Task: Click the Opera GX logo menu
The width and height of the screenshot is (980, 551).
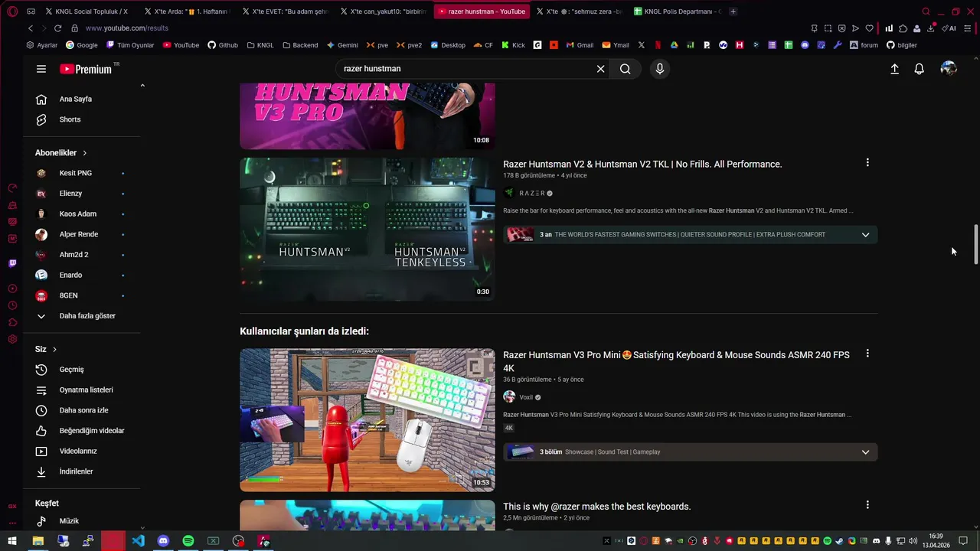Action: tap(12, 11)
